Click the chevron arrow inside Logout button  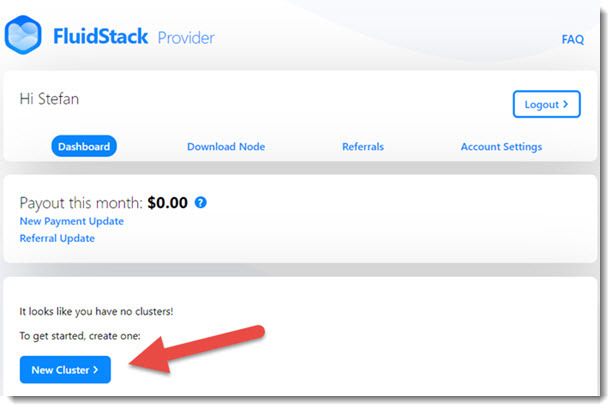tap(565, 104)
